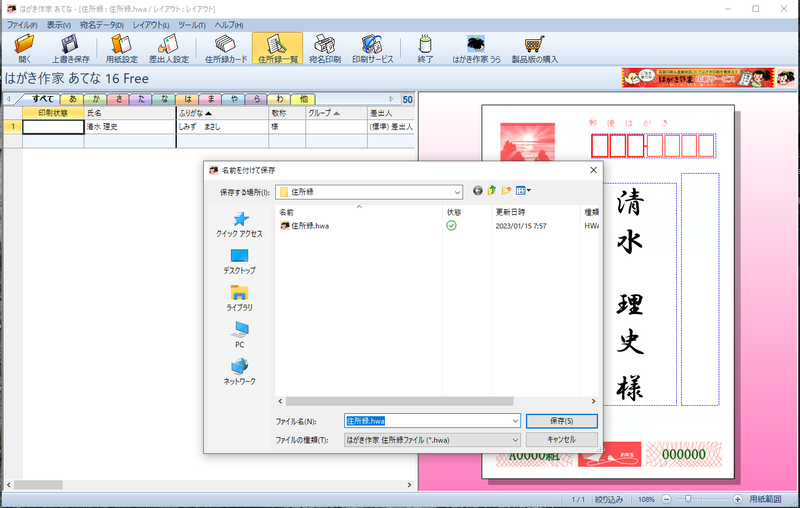Click the 清水 理史 name cell
This screenshot has height=508, width=800.
(x=130, y=126)
